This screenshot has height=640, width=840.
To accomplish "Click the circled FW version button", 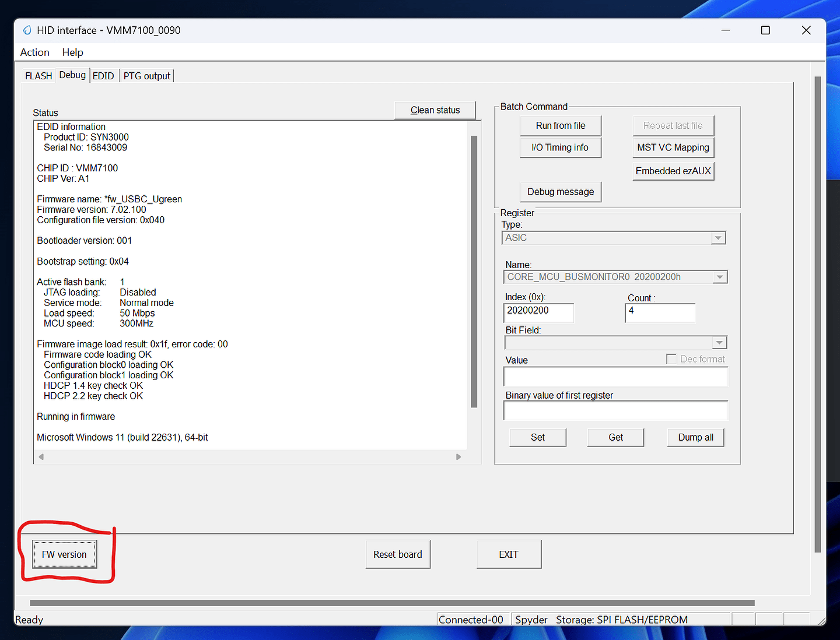I will (64, 554).
